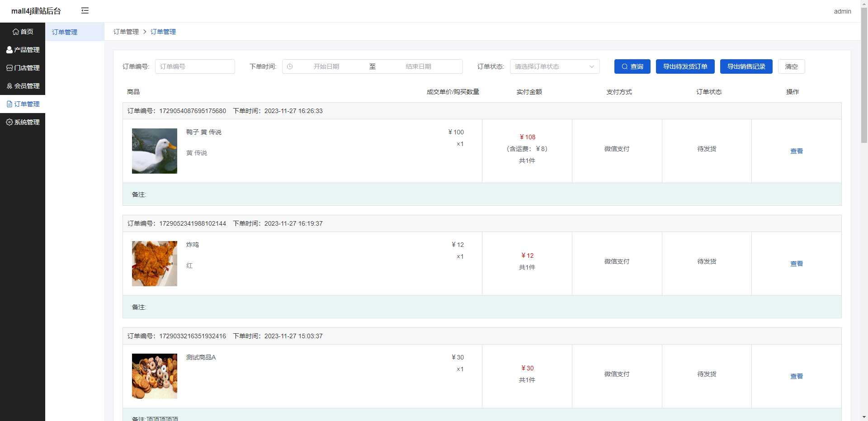Click the 订单管理 document icon in sidebar
Image resolution: width=868 pixels, height=421 pixels.
click(x=9, y=104)
